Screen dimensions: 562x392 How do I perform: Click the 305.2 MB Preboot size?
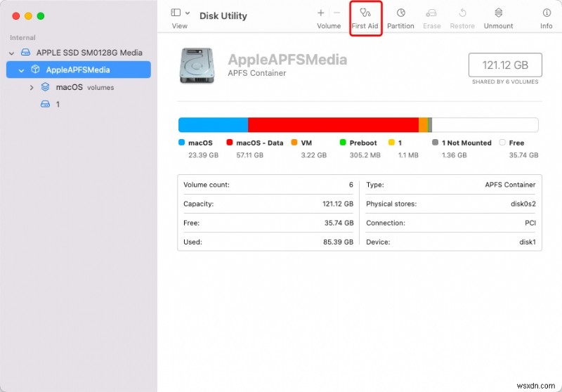365,155
